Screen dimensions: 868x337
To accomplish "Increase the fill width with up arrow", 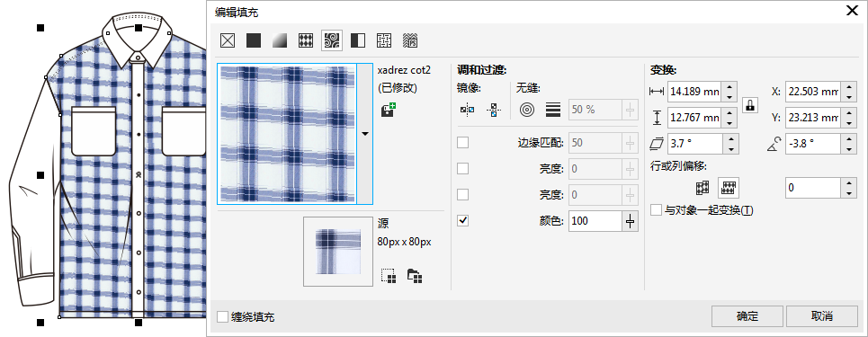I will tap(730, 86).
